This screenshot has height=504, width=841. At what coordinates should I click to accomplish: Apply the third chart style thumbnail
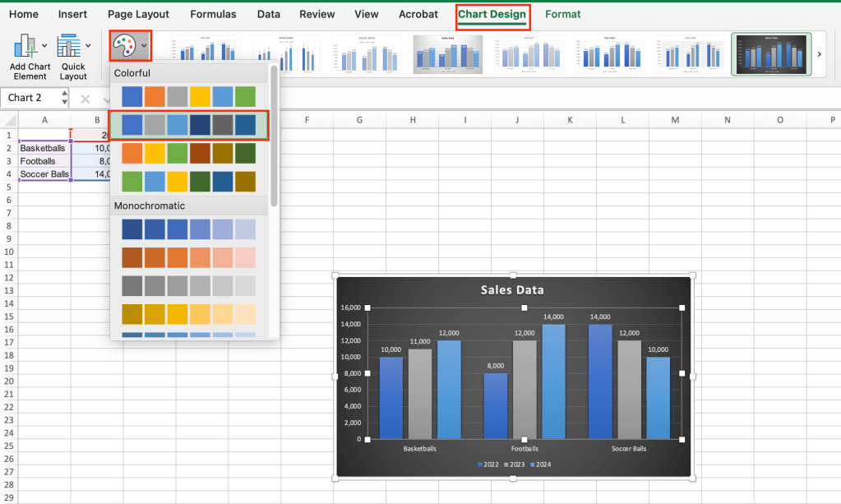click(x=367, y=54)
